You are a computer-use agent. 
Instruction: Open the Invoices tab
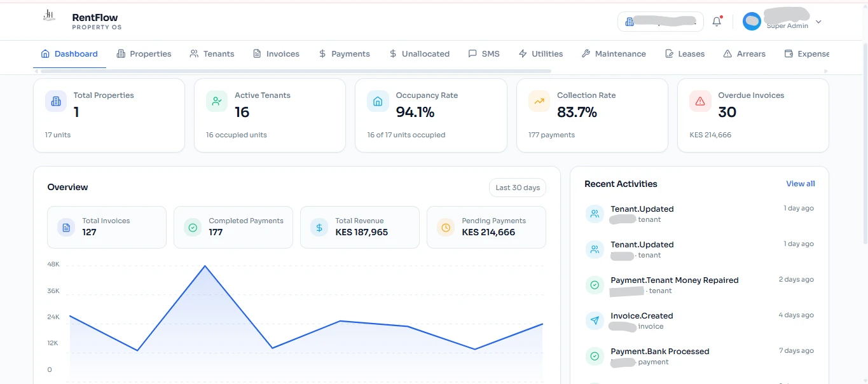pos(276,54)
